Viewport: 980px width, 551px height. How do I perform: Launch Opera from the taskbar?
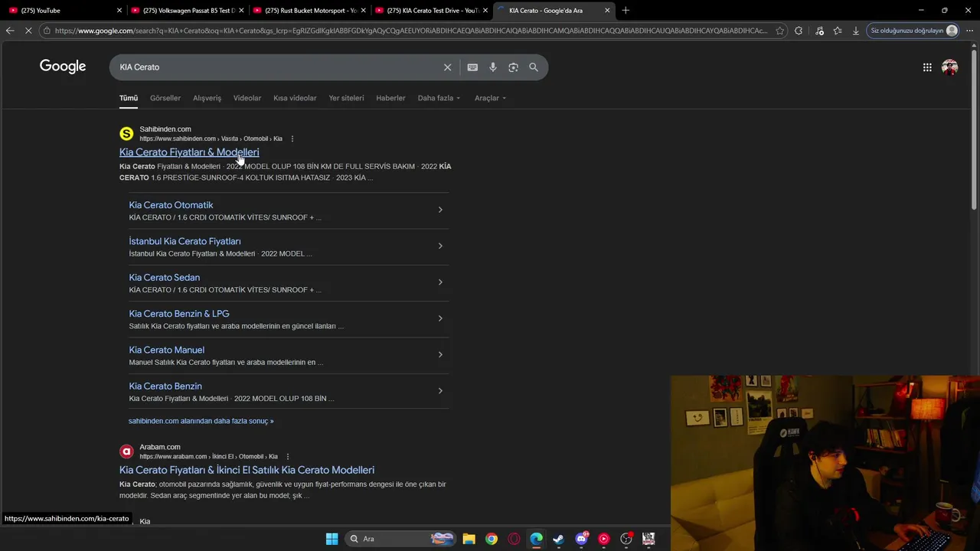tap(514, 539)
